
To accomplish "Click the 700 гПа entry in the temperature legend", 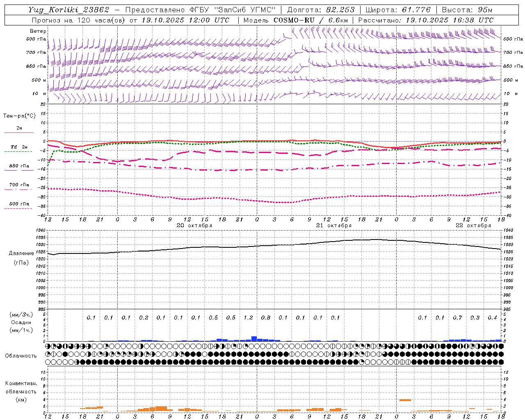I will (19, 185).
